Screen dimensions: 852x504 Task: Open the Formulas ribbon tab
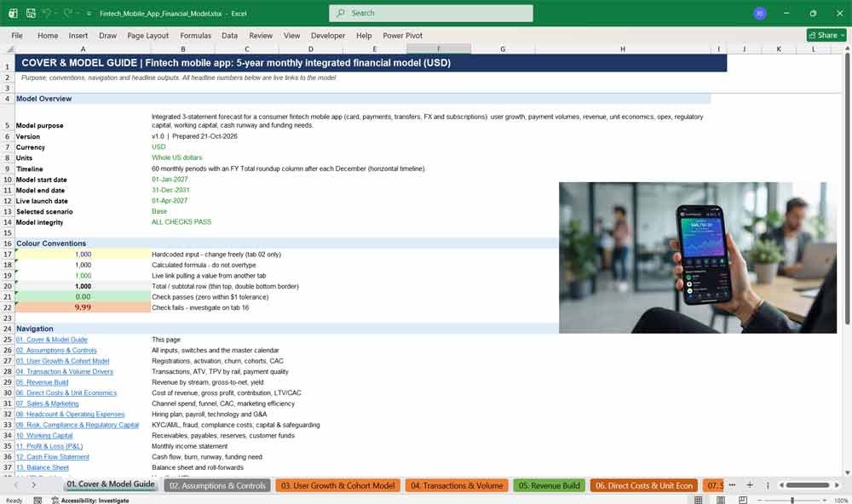pos(196,35)
